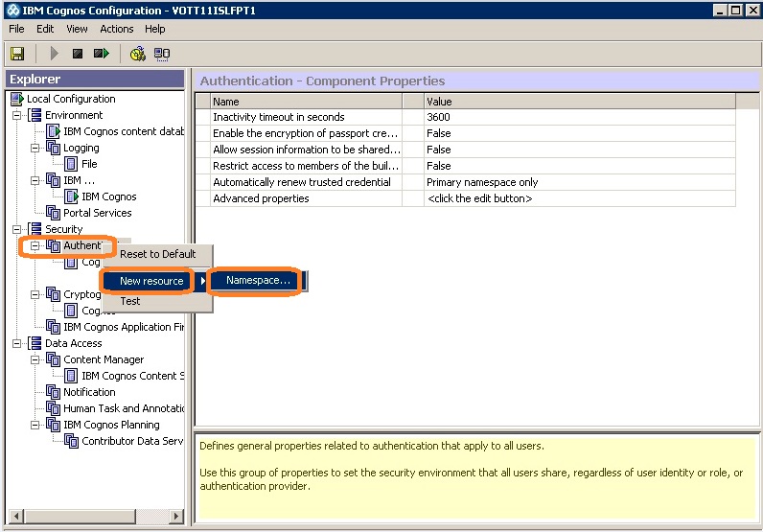Click the IBM Cognos Planning icon
Viewport: 763px width, 532px height.
click(x=53, y=425)
